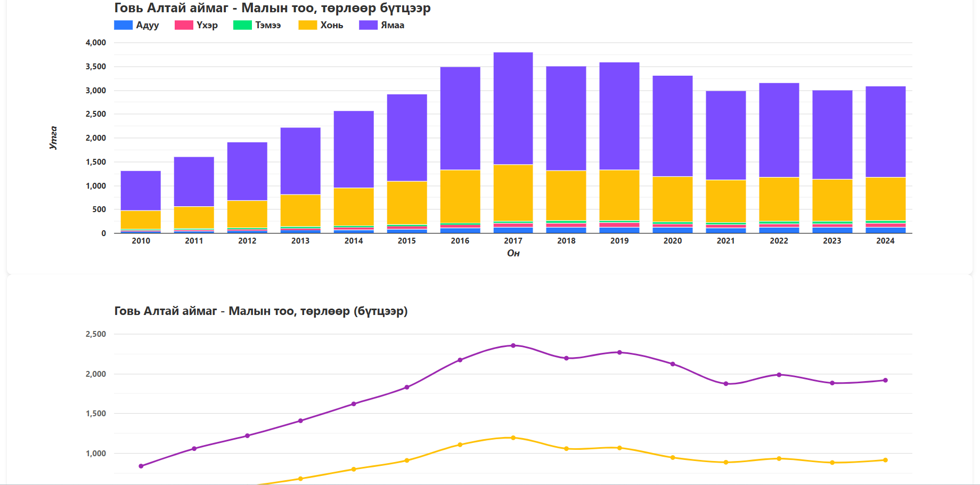980x485 pixels.
Task: Click the 2,500 value on the line chart axis
Action: click(96, 334)
